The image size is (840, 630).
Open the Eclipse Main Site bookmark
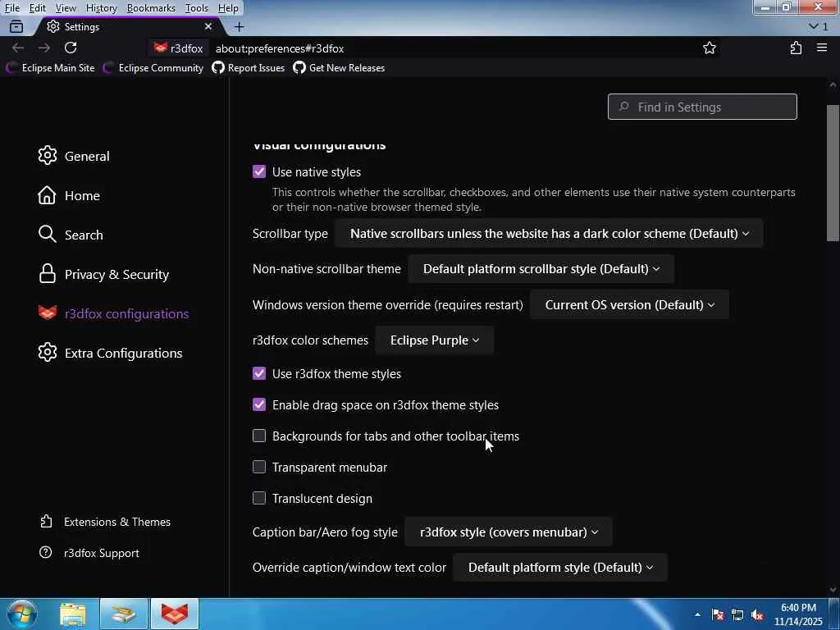click(50, 68)
